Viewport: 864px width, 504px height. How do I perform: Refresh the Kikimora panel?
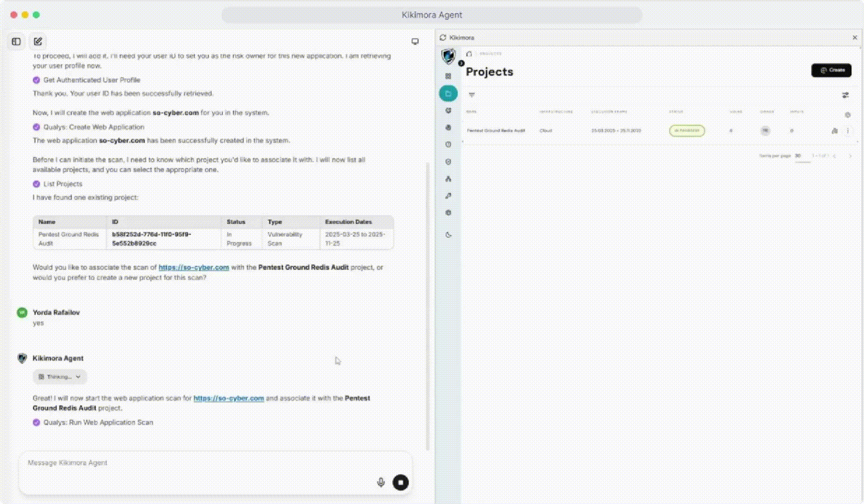coord(443,37)
